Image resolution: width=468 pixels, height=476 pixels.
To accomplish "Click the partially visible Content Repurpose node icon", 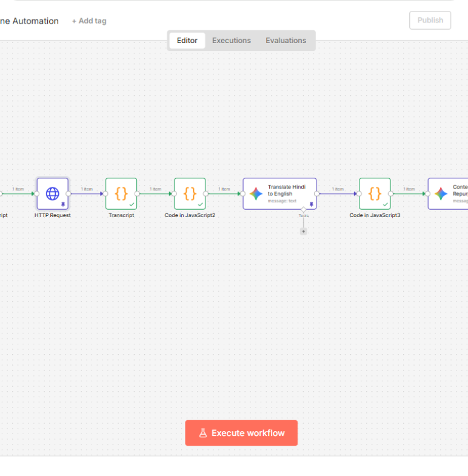I will click(441, 194).
